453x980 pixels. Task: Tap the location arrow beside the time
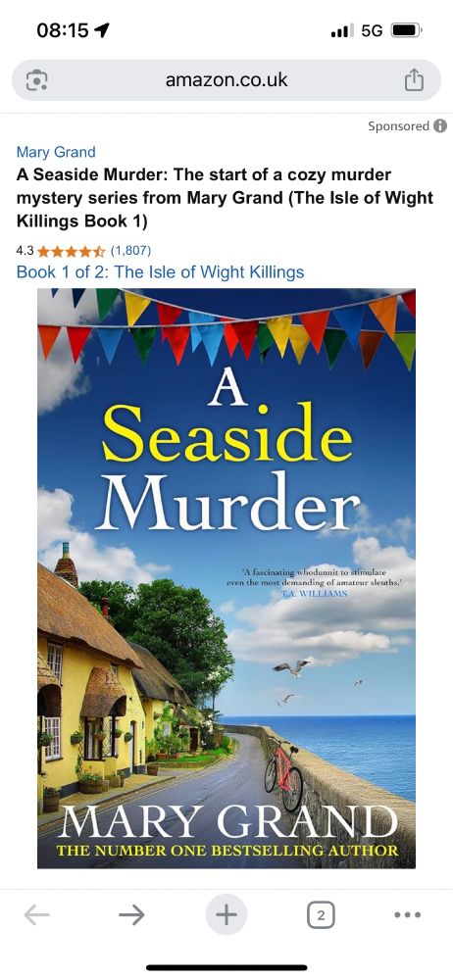click(x=101, y=29)
